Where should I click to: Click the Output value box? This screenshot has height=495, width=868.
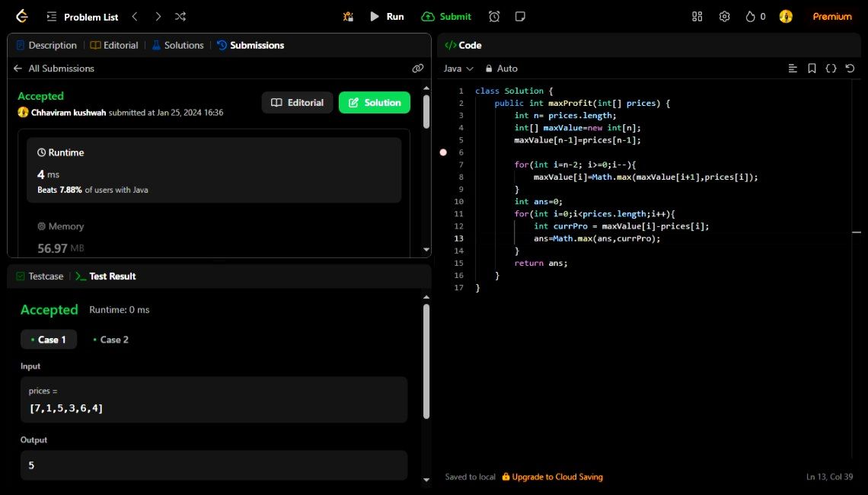214,465
